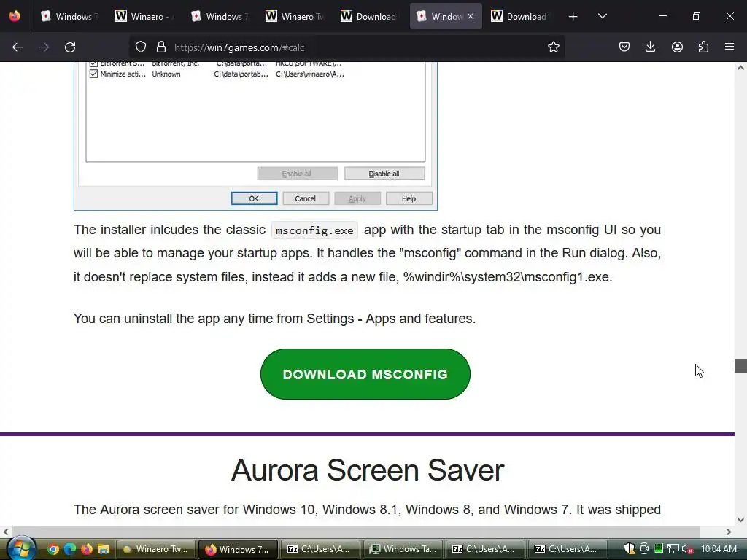Close the active Windows 7 games tab
The width and height of the screenshot is (747, 560).
(x=471, y=16)
